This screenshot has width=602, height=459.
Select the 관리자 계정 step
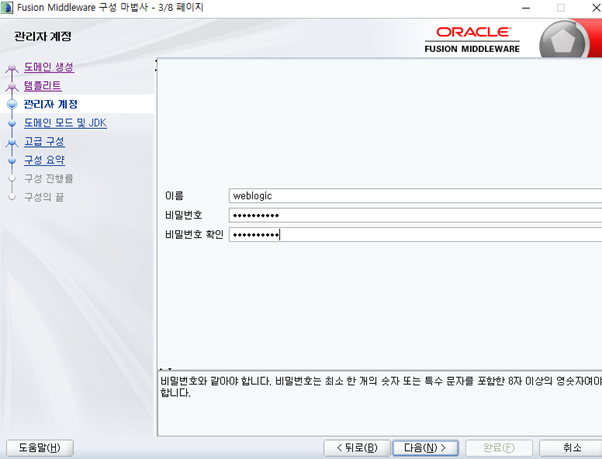coord(51,104)
